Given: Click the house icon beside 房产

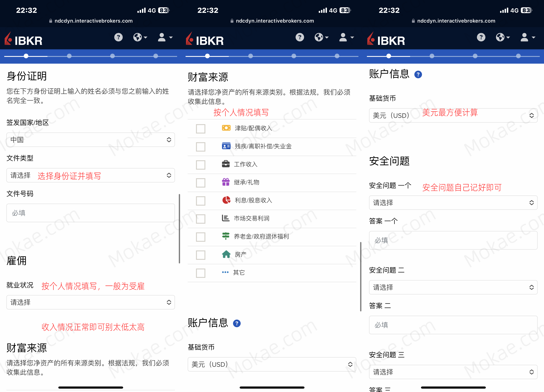Looking at the screenshot, I should point(226,254).
